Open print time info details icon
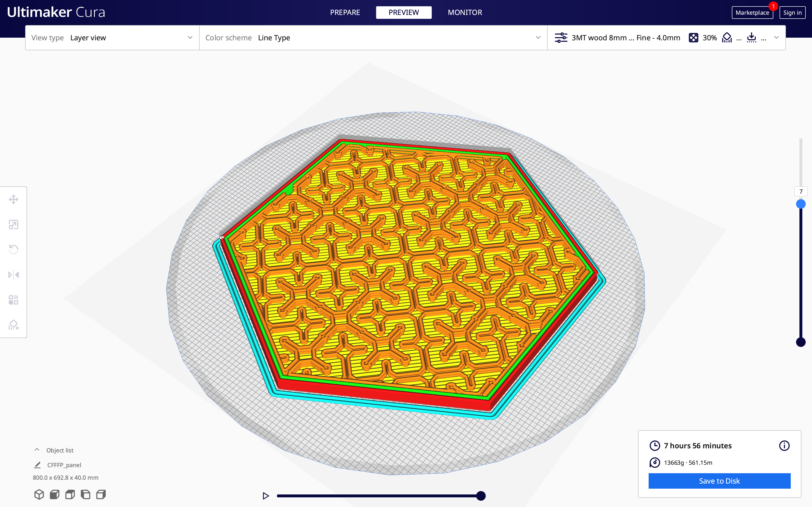Screen dimensions: 812x507 click(784, 446)
